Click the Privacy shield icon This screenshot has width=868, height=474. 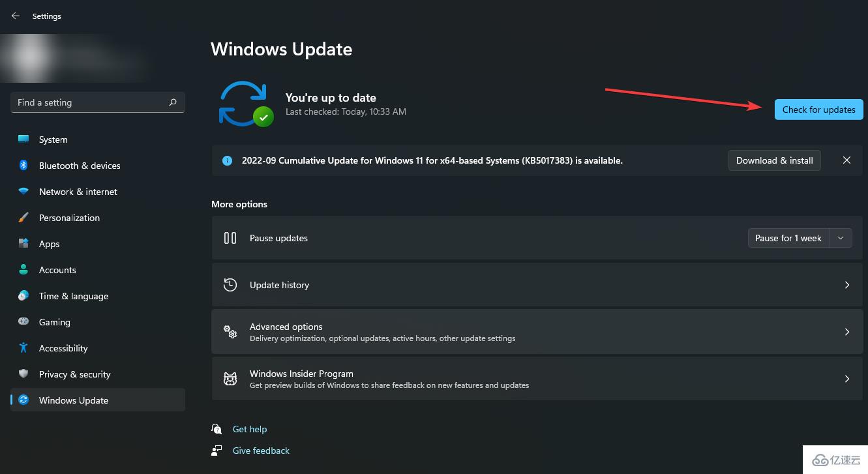pyautogui.click(x=23, y=374)
